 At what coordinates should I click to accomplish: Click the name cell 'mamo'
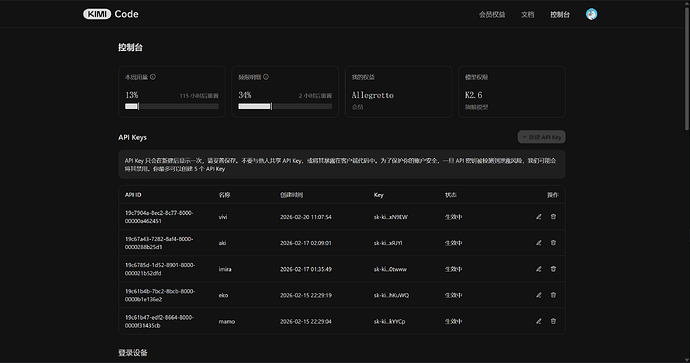point(227,321)
